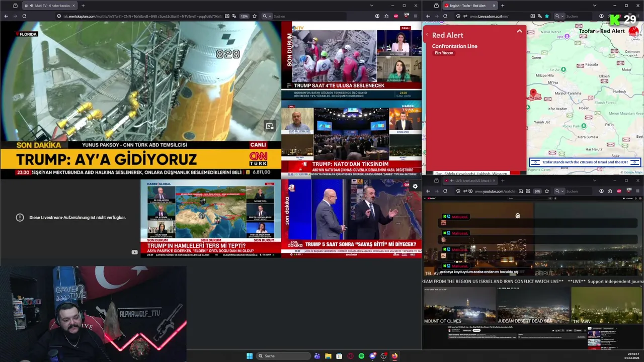This screenshot has height=362, width=644.
Task: List all tabs dropdown in Tzofar window
Action: pos(594,6)
